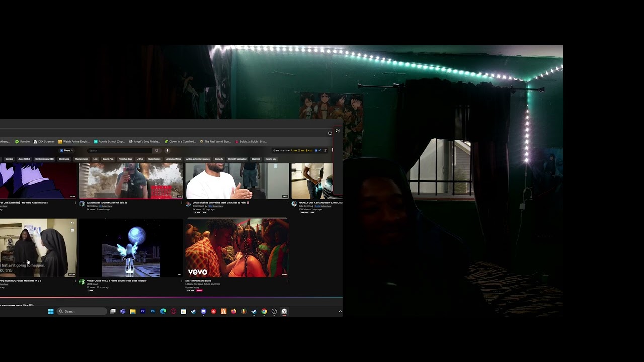Click the 'FINALLY GOT A BRAND NEW LAMBORG' title
This screenshot has height=362, width=644.
click(320, 203)
